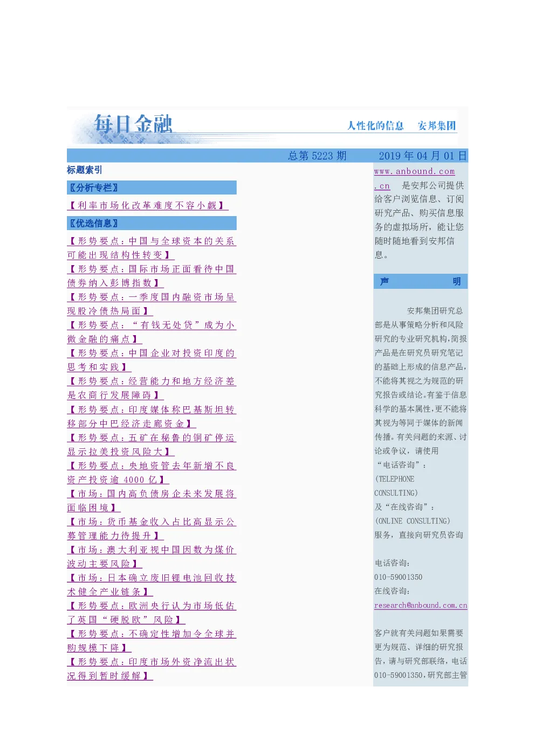This screenshot has width=535, height=756.
Task: Open article 经营能力和地方经济差是农商行发展障碍
Action: coord(152,388)
